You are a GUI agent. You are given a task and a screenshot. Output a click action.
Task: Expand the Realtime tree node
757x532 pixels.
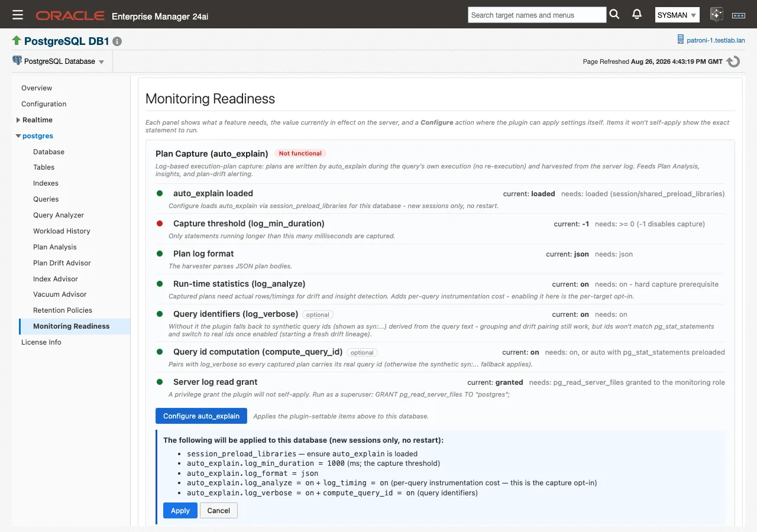[x=18, y=120]
